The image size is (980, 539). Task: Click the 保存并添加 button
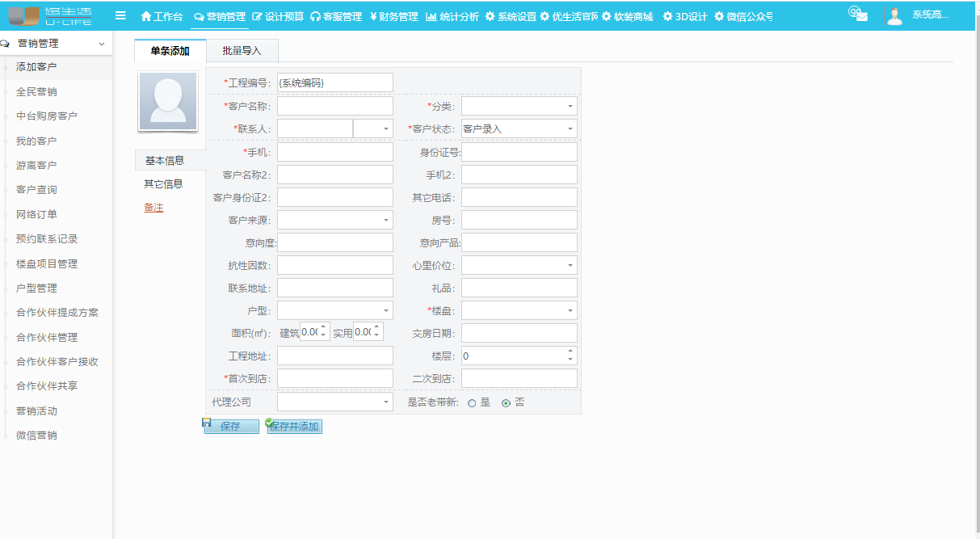[x=293, y=426]
